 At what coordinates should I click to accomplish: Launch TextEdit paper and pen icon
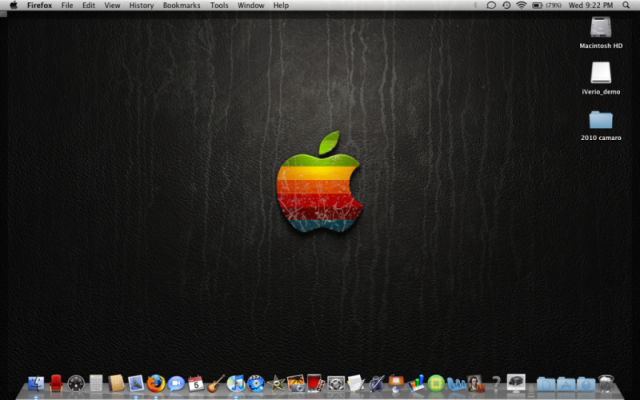point(356,383)
